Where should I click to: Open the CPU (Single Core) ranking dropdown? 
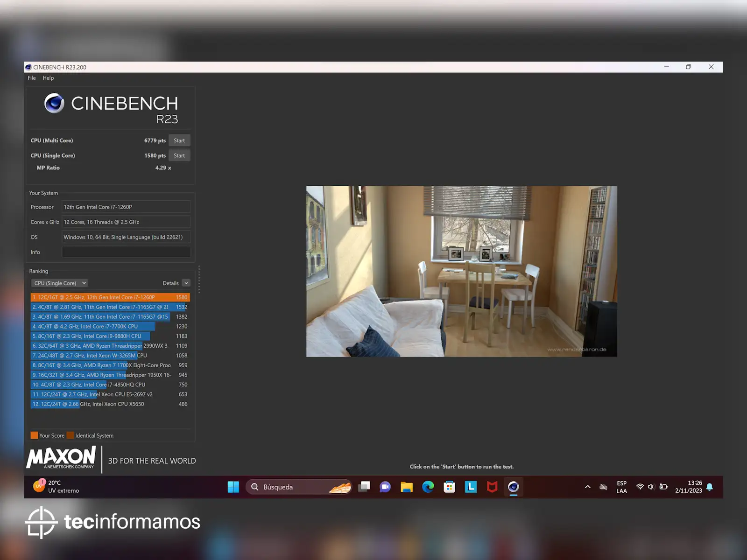[x=60, y=283]
